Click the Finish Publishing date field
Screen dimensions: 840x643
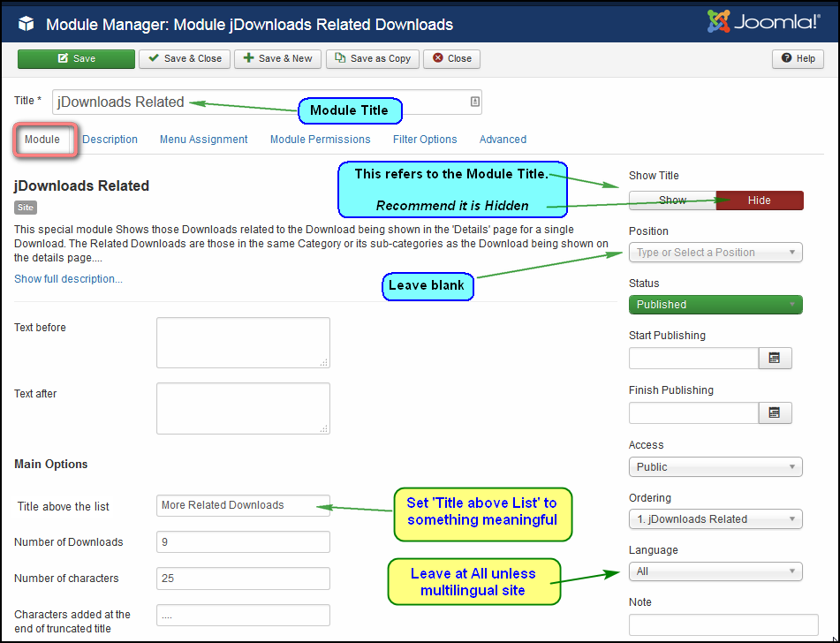coord(693,412)
